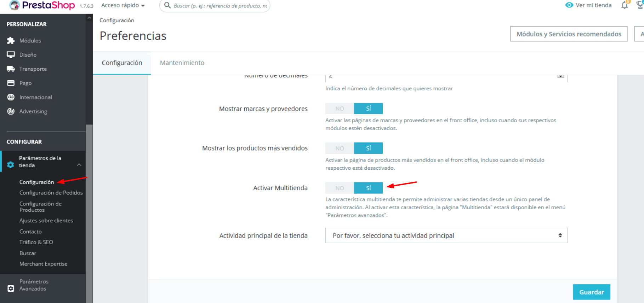Set Activar Multitienda to SÍ

click(368, 188)
